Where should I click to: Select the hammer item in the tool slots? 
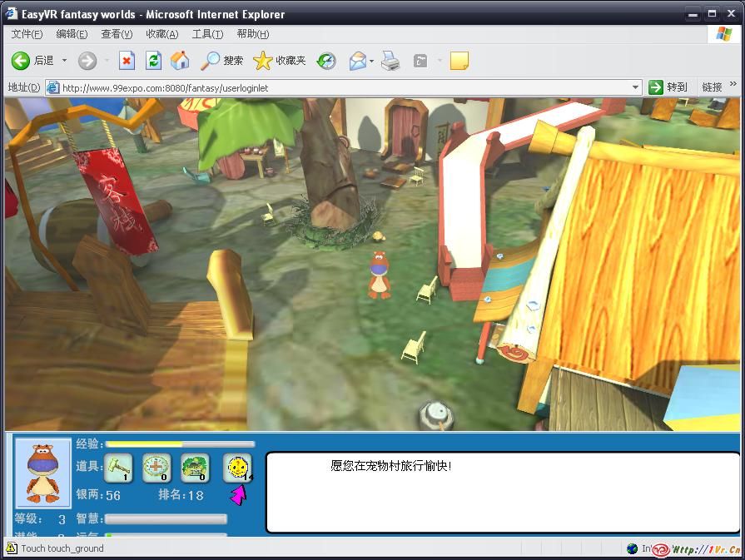[x=118, y=468]
